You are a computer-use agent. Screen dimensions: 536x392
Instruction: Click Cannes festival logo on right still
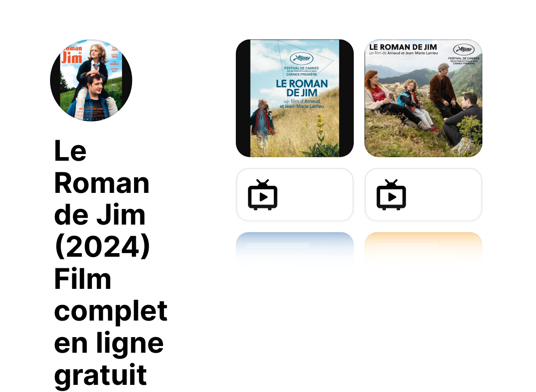pyautogui.click(x=464, y=49)
